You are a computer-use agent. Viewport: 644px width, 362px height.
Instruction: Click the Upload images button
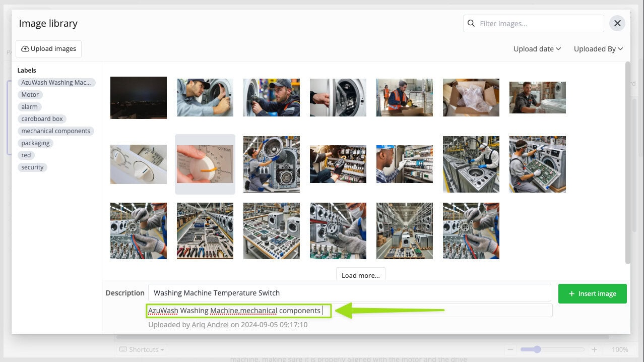[x=49, y=49]
